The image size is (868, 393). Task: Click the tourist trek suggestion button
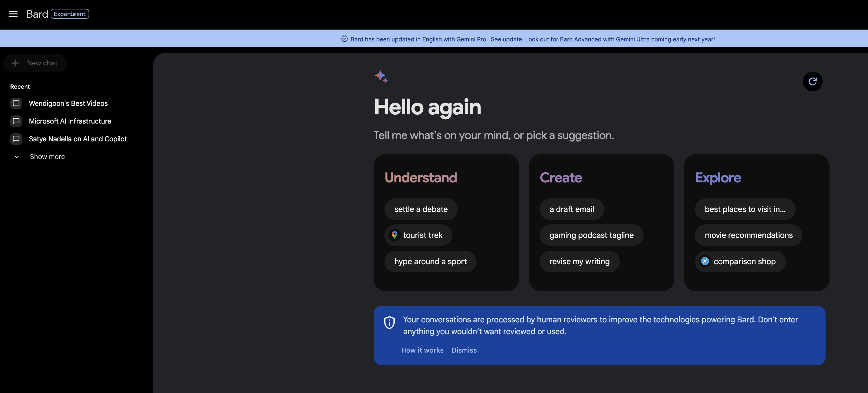pos(418,235)
